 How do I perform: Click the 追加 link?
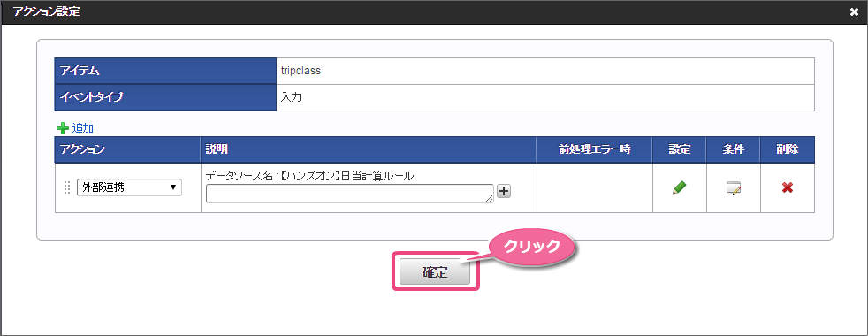[82, 128]
